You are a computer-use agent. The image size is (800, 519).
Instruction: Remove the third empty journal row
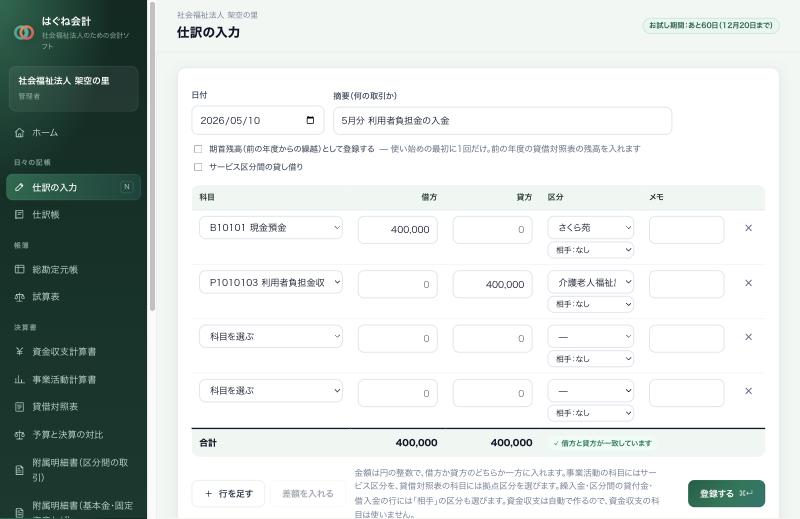click(748, 337)
